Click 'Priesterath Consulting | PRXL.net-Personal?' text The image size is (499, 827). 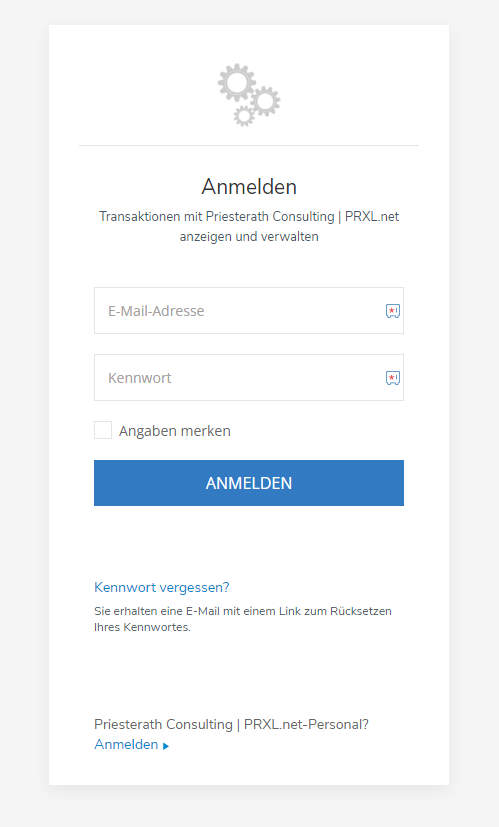(231, 725)
